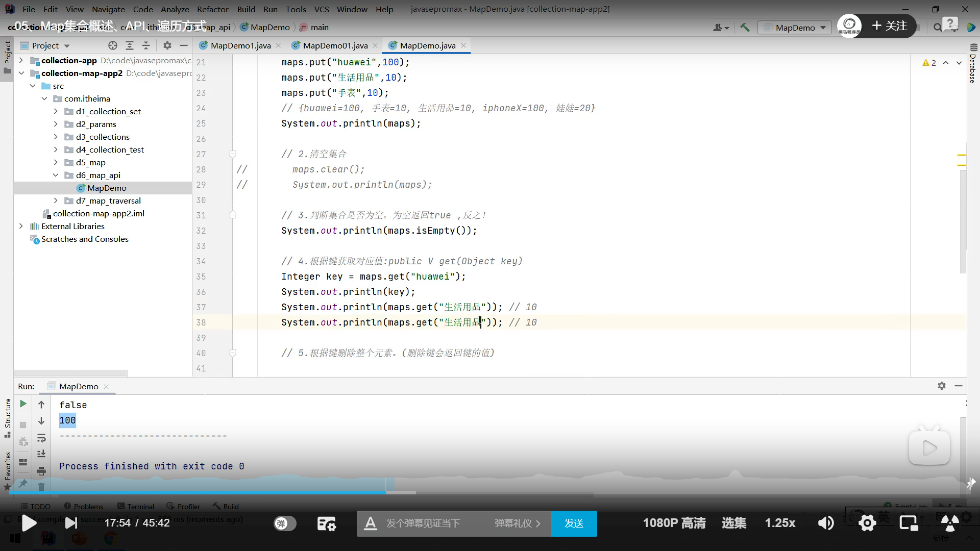
Task: Click the 关注 follow button
Action: [890, 26]
